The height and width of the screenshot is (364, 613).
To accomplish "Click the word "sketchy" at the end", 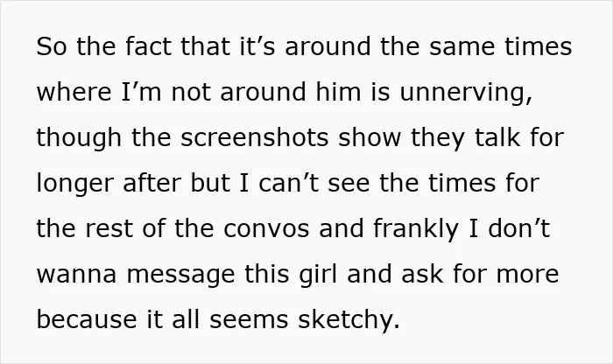I will click(345, 320).
